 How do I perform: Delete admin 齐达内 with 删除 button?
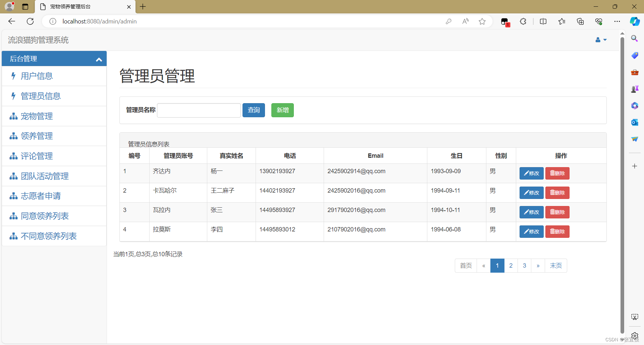(557, 174)
